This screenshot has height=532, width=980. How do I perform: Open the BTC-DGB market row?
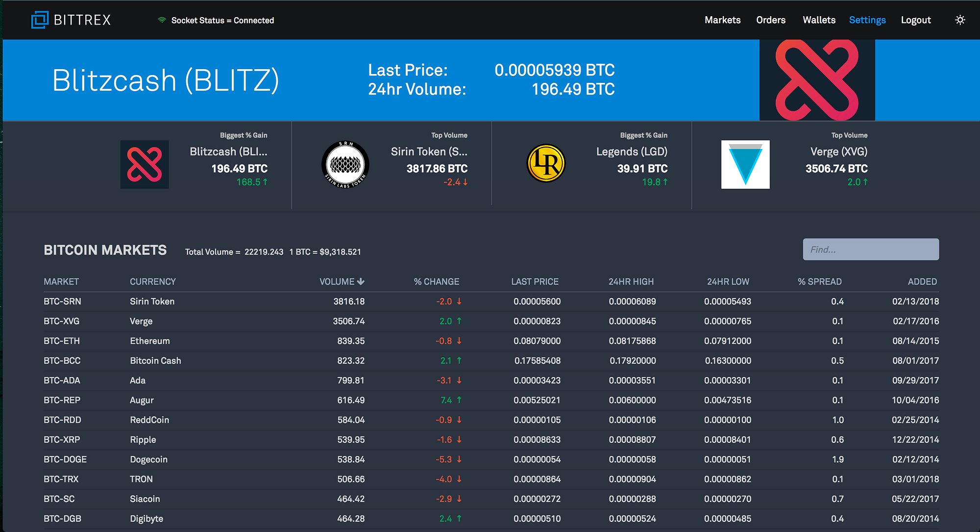tap(491, 519)
